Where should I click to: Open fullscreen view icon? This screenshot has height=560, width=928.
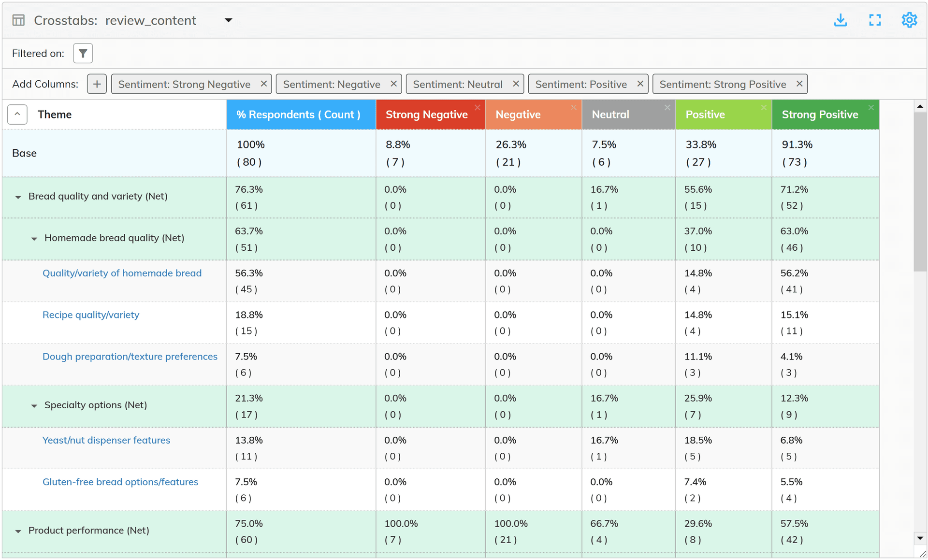(x=875, y=20)
